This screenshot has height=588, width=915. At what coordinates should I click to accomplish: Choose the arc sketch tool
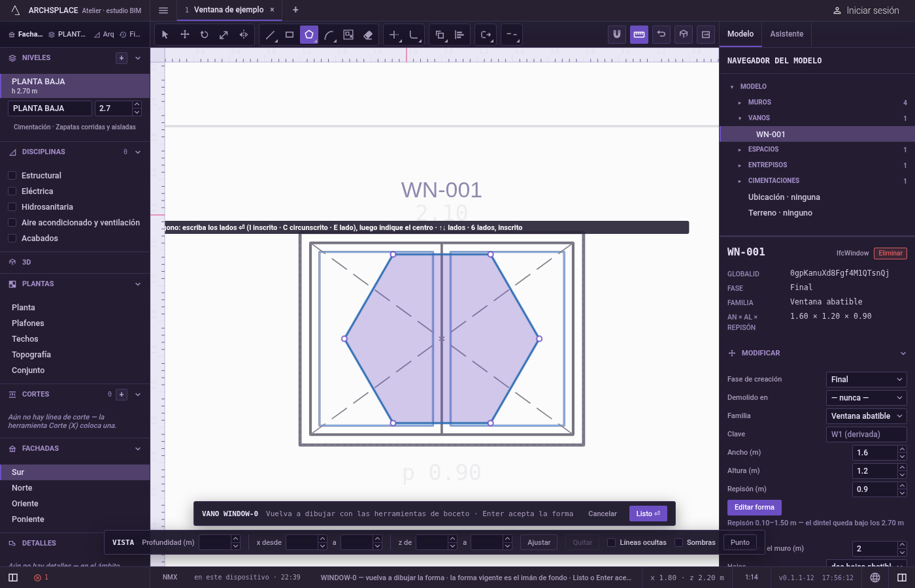(329, 35)
